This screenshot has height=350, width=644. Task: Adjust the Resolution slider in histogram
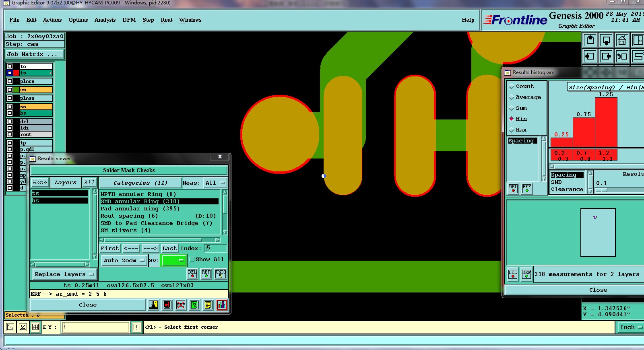[x=601, y=190]
